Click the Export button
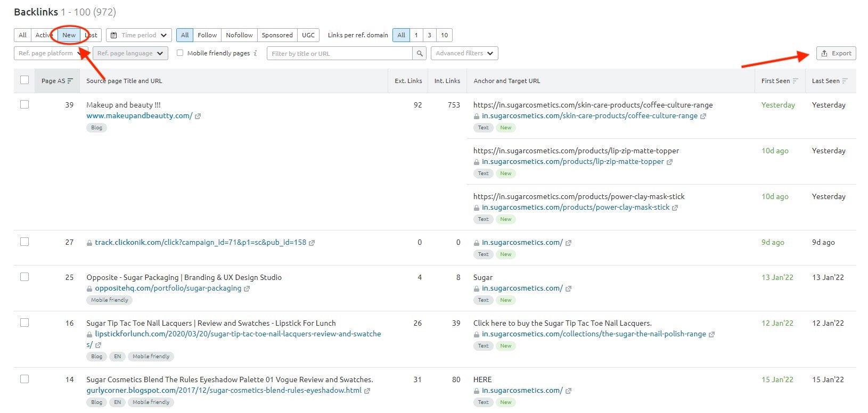This screenshot has height=413, width=868. coord(836,53)
